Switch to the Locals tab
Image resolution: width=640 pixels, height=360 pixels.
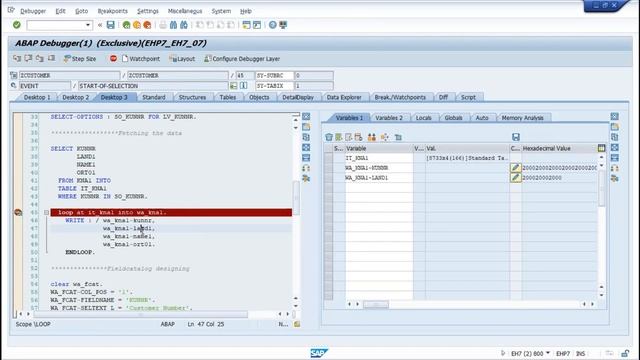click(x=424, y=118)
